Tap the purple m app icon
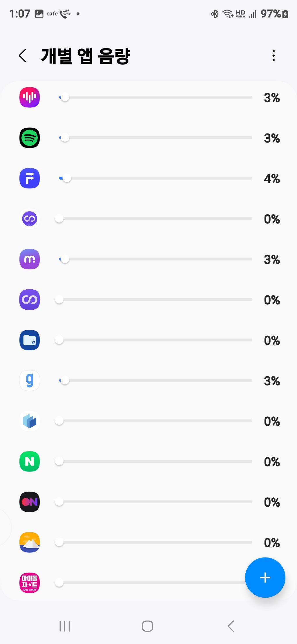 pyautogui.click(x=30, y=259)
